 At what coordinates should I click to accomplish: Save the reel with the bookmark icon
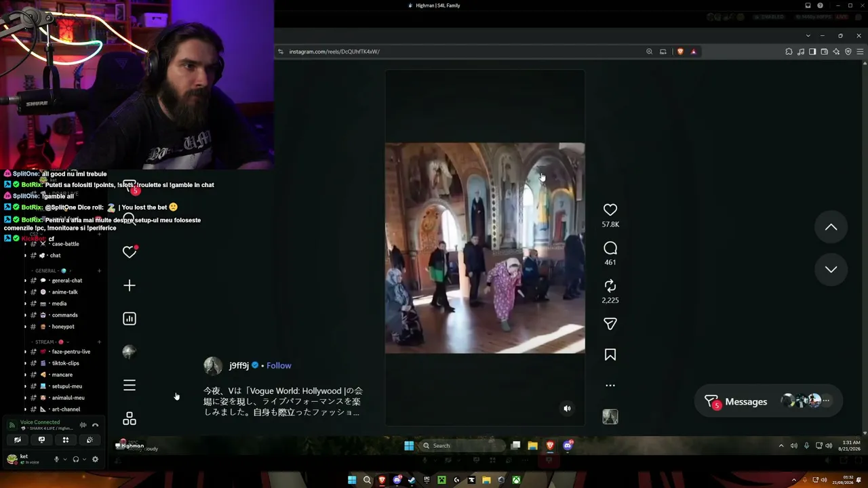pyautogui.click(x=610, y=354)
